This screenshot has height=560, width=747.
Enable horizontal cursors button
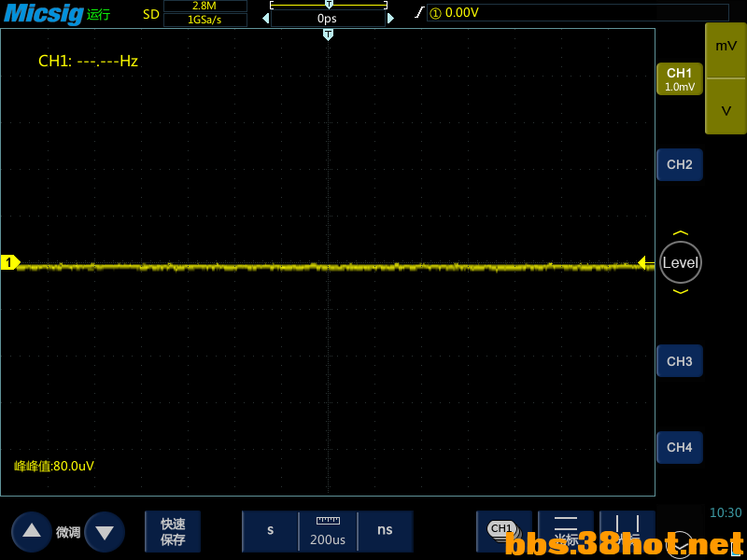[x=566, y=531]
